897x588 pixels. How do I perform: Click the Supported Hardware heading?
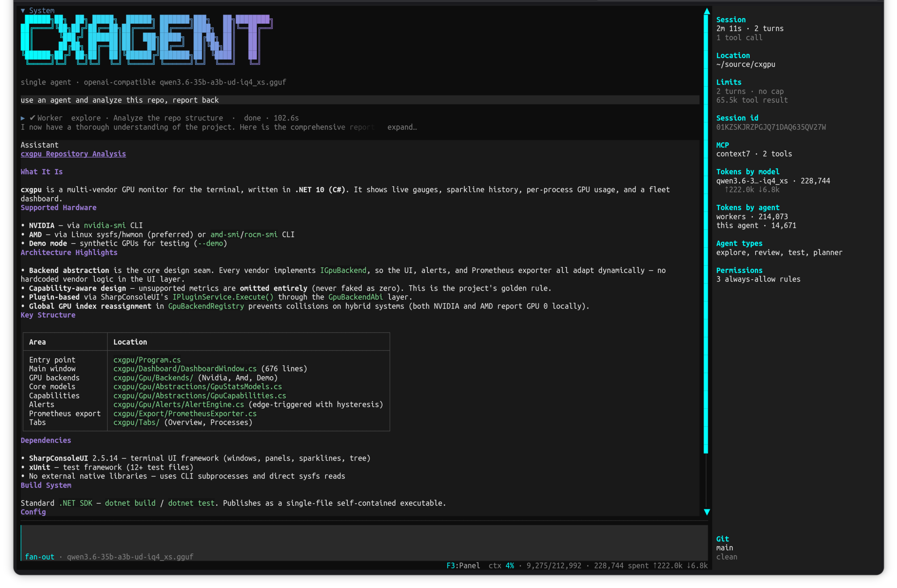tap(58, 207)
